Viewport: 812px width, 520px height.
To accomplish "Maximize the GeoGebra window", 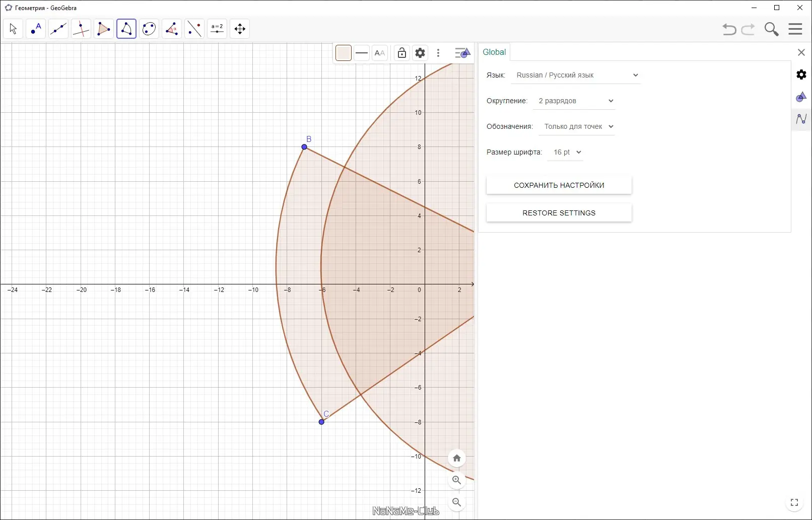I will coord(777,8).
